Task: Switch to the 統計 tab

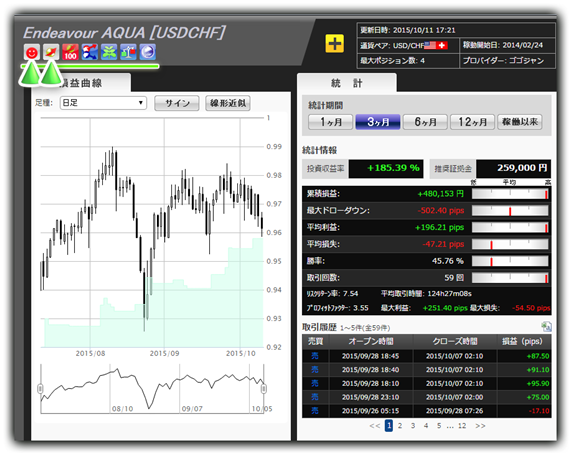Action: pyautogui.click(x=347, y=83)
